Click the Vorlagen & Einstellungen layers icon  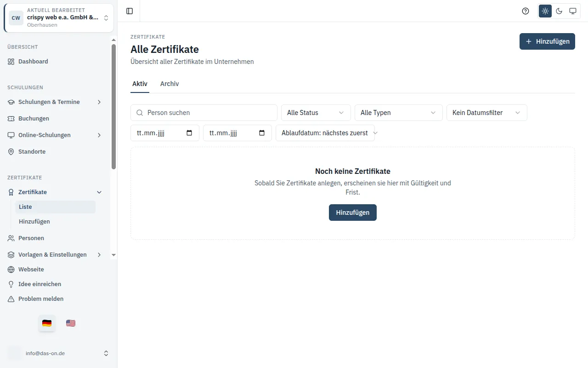point(11,255)
